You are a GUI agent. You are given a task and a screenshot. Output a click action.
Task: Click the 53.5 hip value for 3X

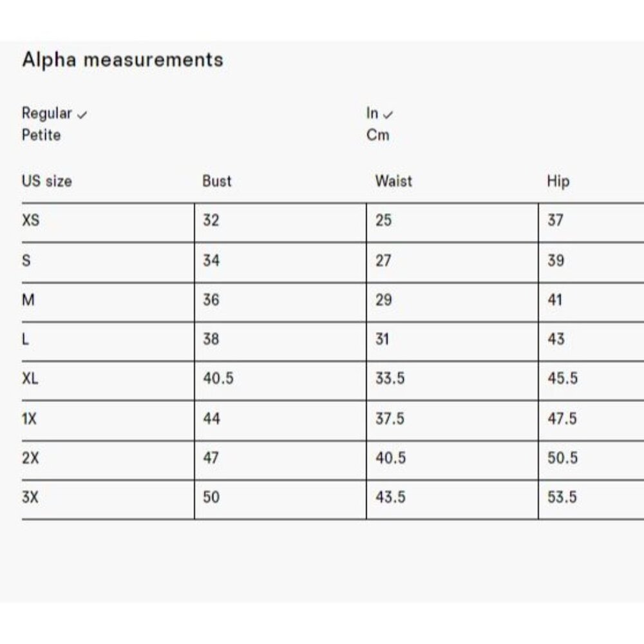[562, 497]
